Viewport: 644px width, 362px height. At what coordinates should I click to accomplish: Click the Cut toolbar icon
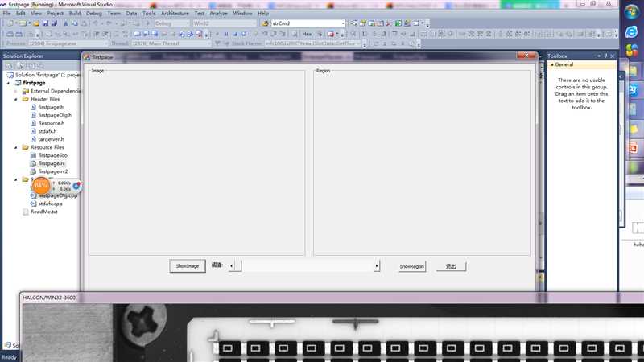pos(66,23)
